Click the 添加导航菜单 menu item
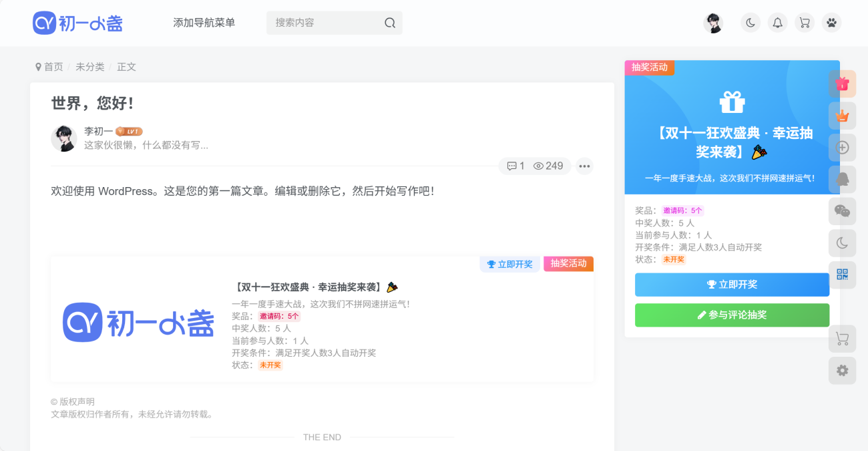 [x=204, y=22]
